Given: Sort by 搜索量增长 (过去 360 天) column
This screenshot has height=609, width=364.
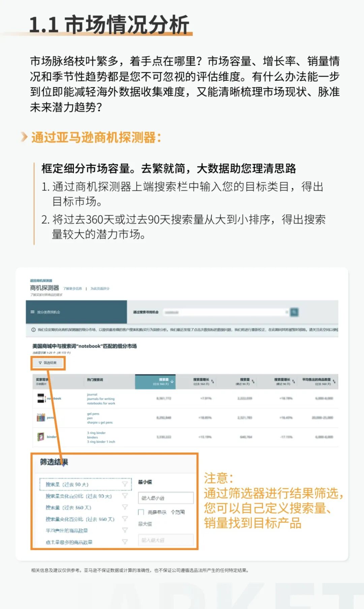Looking at the screenshot, I should pos(203,382).
